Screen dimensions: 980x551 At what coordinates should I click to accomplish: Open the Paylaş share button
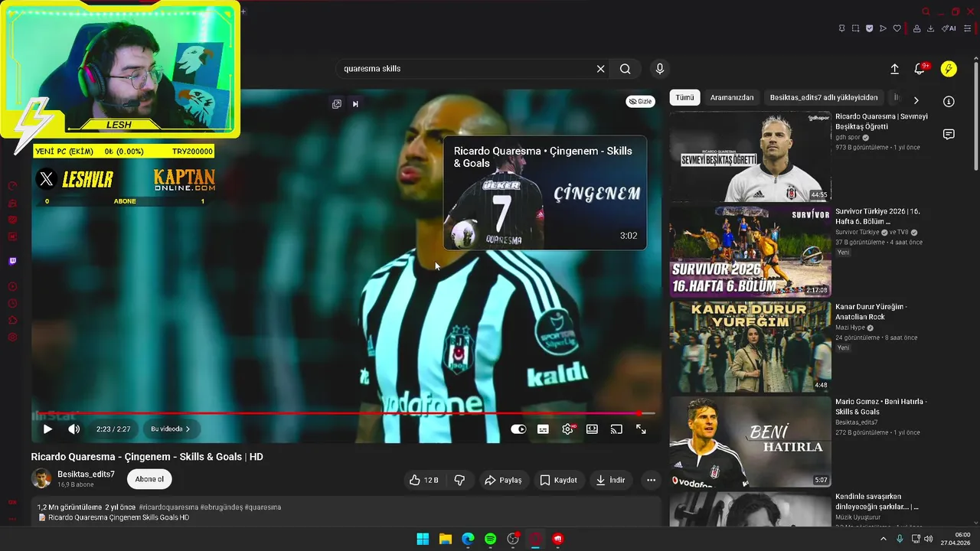503,480
